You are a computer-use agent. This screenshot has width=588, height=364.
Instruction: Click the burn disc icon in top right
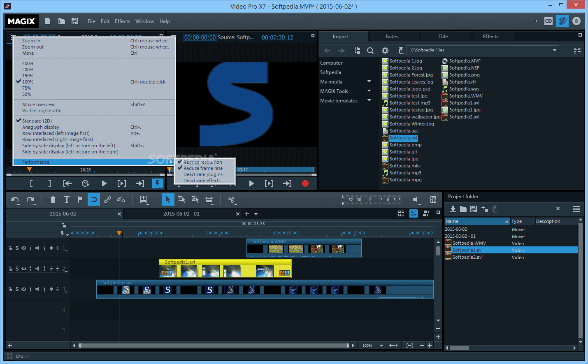[576, 21]
